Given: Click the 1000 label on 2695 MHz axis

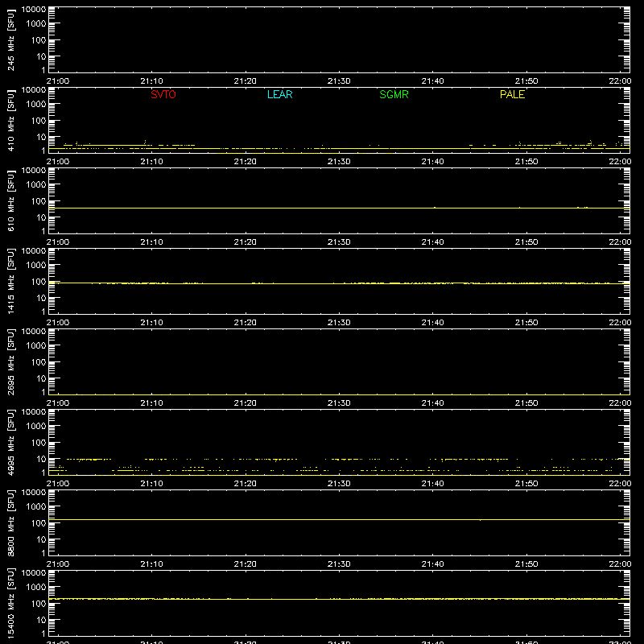Looking at the screenshot, I should (36, 346).
